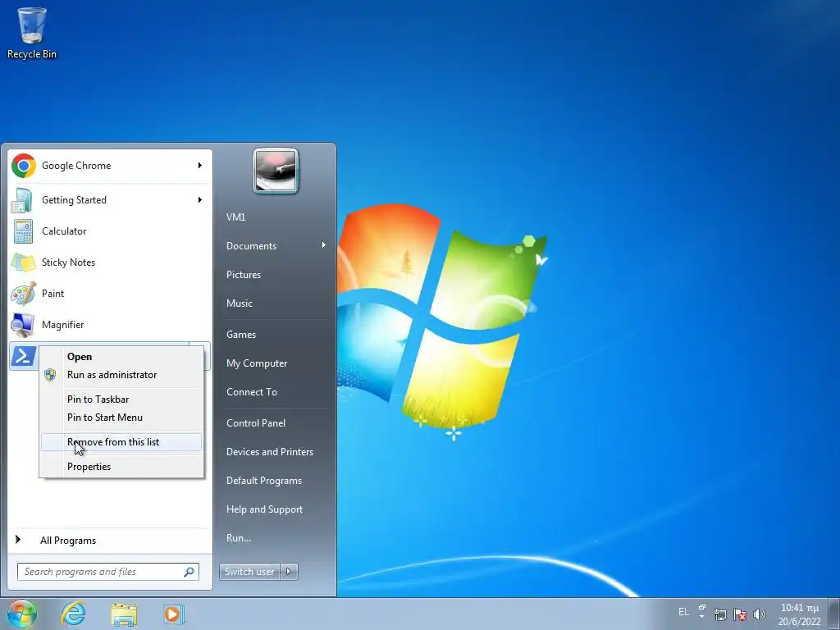Screen dimensions: 840x630
Task: Click the PowerShell icon in Start menu
Action: point(23,356)
